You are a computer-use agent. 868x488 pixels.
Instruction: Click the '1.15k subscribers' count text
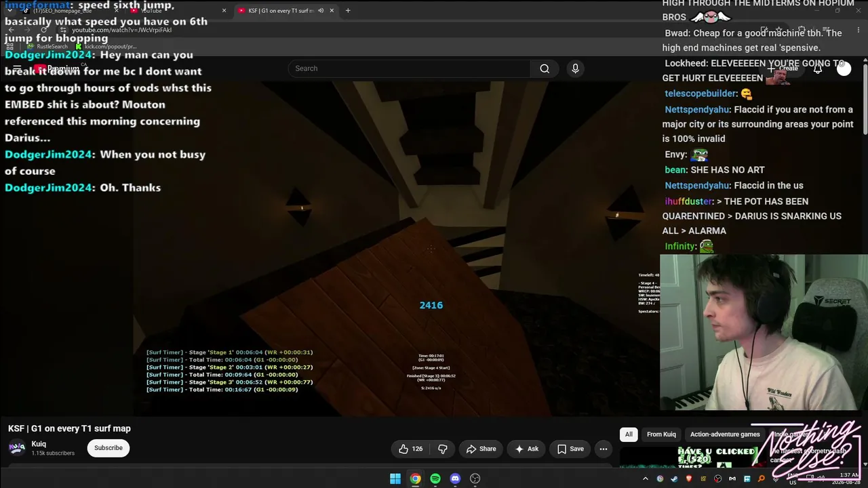[x=53, y=453]
